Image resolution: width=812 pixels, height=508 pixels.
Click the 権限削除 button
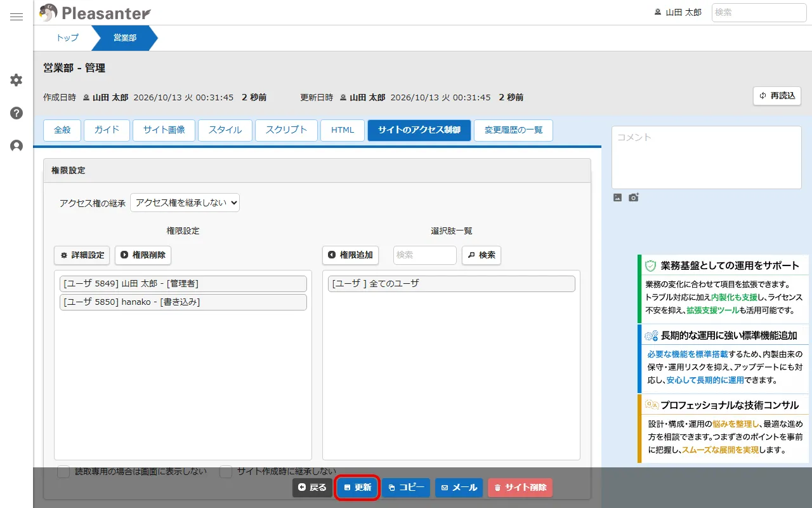point(143,255)
